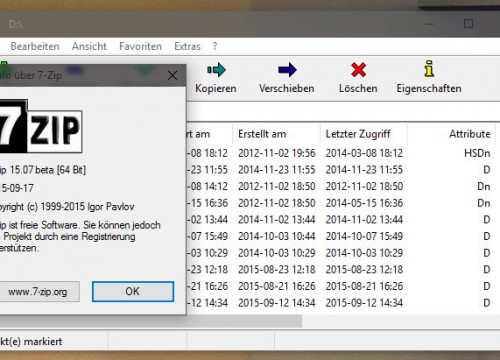Click the HSDn attribute cell
500x360 pixels.
pos(477,153)
